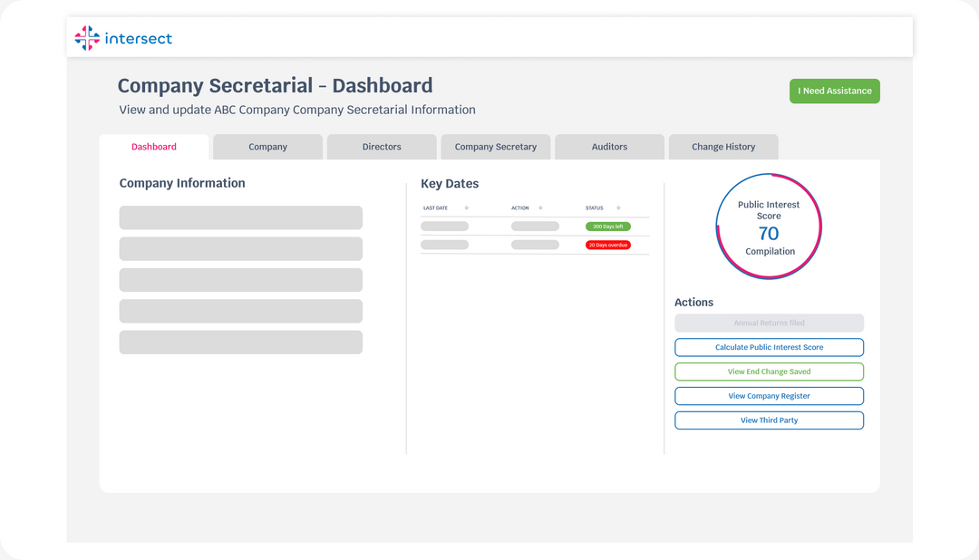Screen dimensions: 979x560
Task: Click the Annual Returns filed button
Action: click(769, 323)
